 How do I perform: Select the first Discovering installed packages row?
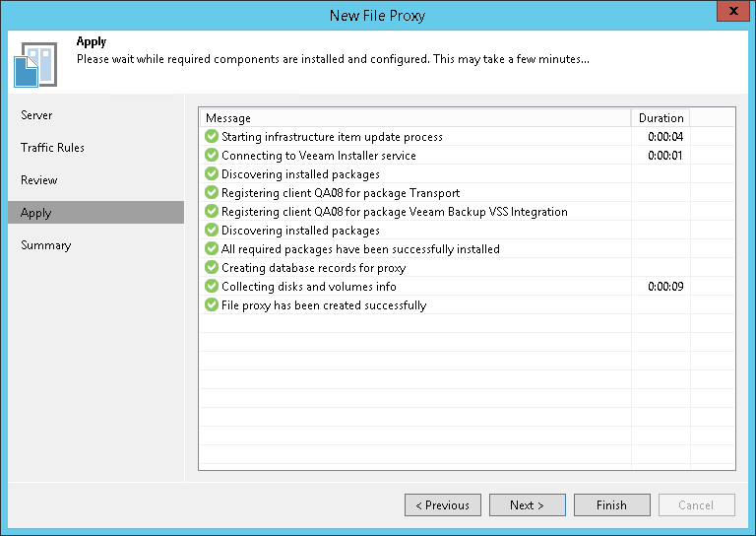coord(300,174)
